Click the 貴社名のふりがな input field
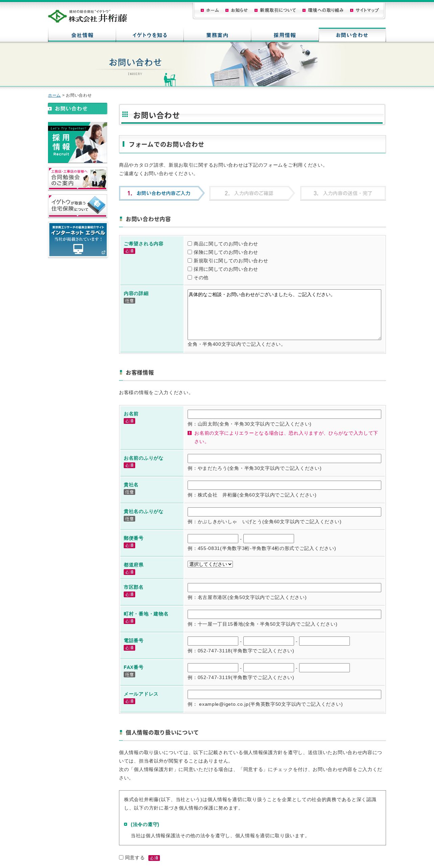The width and height of the screenshot is (434, 868). [284, 512]
